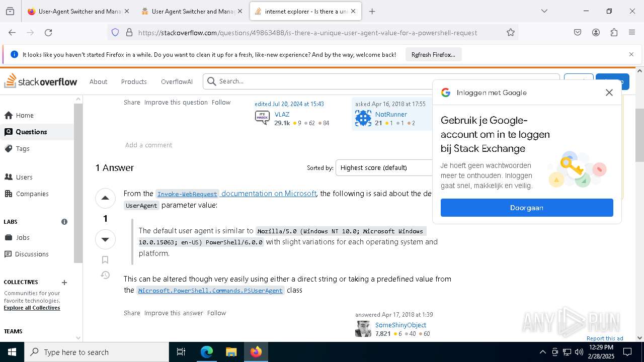Open the Firefox shield tracking protection icon

point(115,32)
